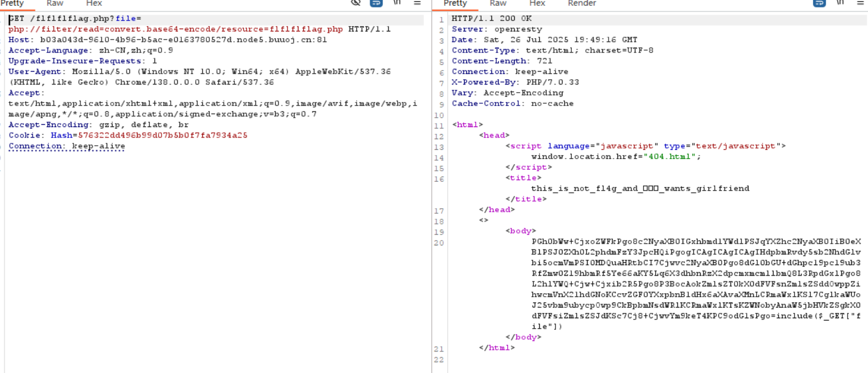Open request pane hamburger options menu
The height and width of the screenshot is (373, 868).
click(x=417, y=3)
